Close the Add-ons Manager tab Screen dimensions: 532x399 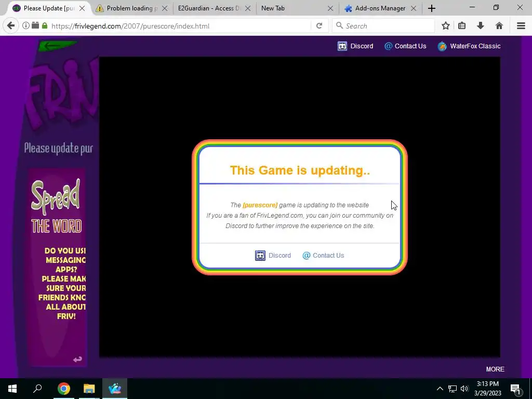[x=414, y=8]
